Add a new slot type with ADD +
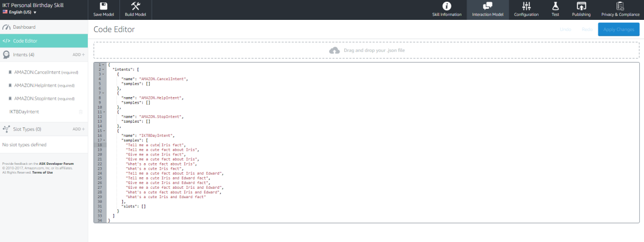644x242 pixels. (x=79, y=129)
